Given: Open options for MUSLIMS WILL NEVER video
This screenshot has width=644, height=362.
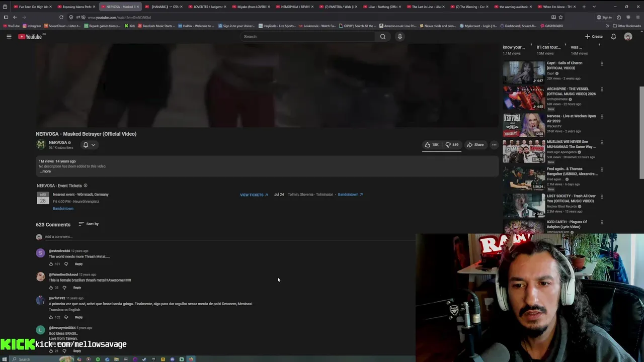Looking at the screenshot, I should pyautogui.click(x=602, y=143).
